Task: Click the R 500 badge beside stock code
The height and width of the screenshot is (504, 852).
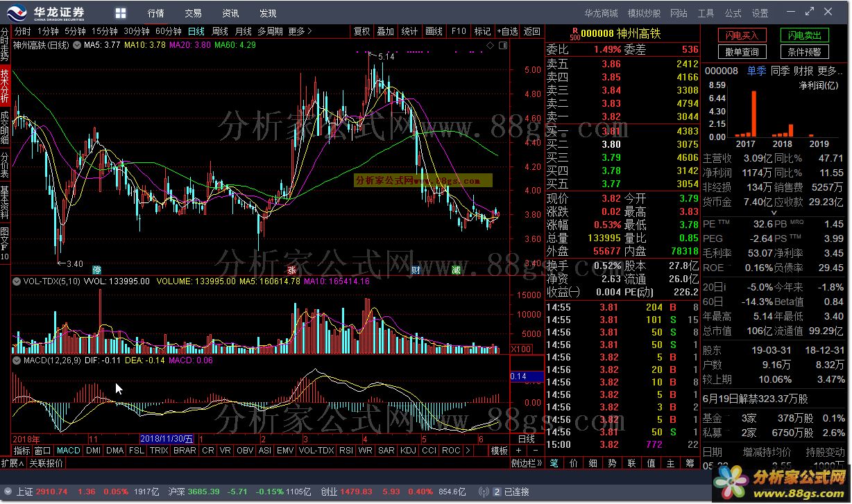Action: click(574, 33)
